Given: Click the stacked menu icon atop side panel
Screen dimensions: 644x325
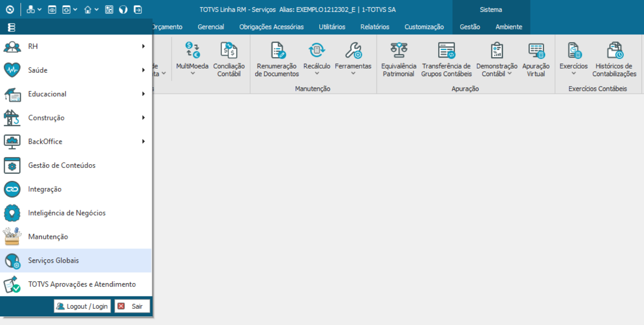Looking at the screenshot, I should (x=11, y=27).
